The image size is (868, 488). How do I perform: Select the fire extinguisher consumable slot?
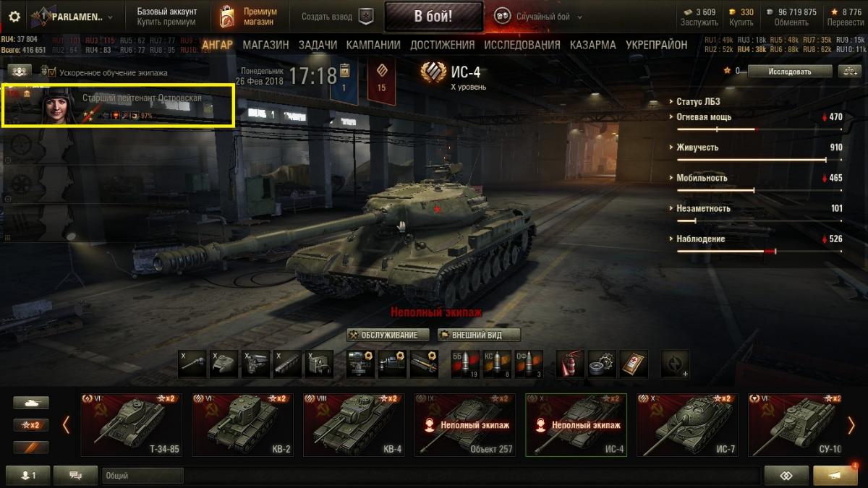[x=570, y=364]
